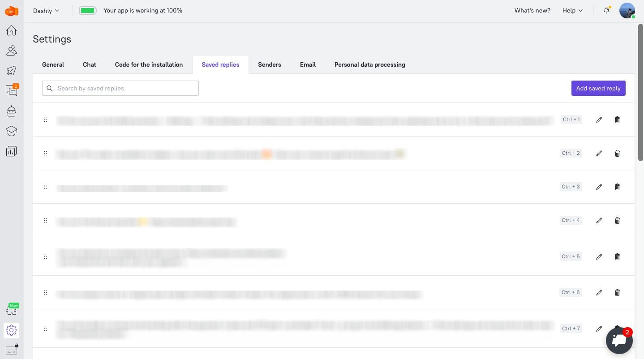
Task: Open the chat widget bubble
Action: pyautogui.click(x=619, y=341)
